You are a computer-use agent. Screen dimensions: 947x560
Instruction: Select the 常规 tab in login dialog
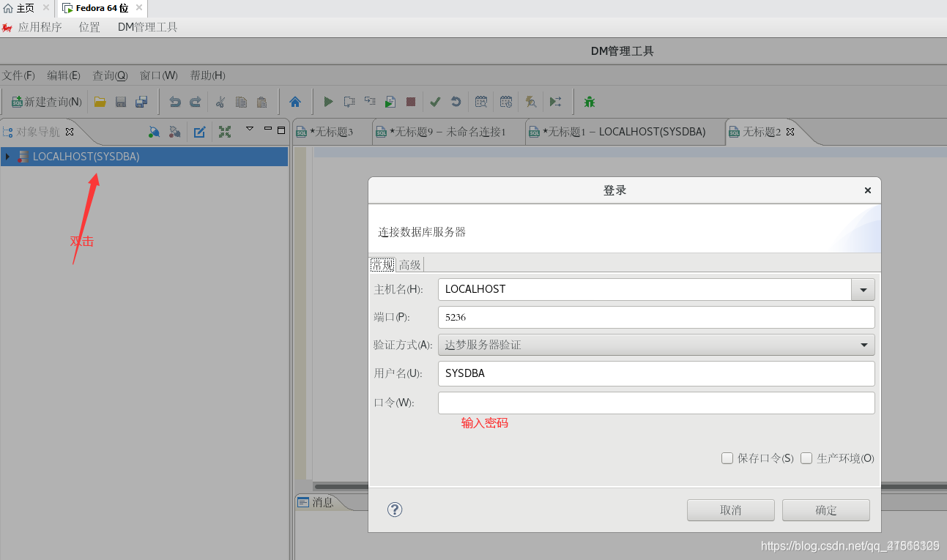coord(382,264)
